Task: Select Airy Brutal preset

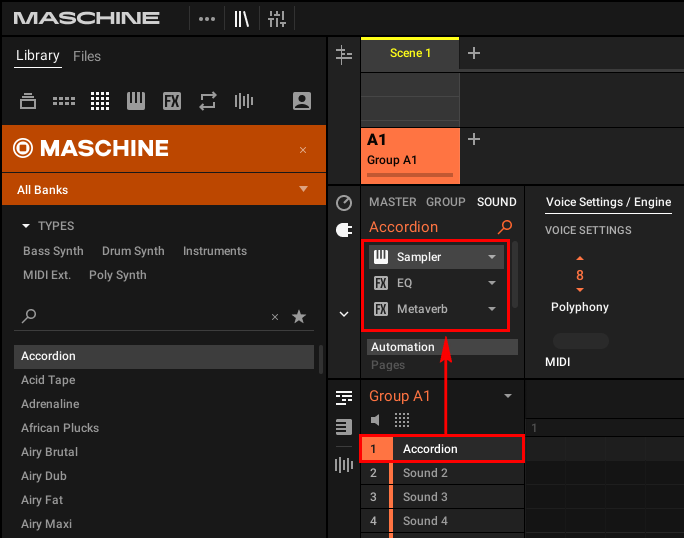Action: [x=164, y=452]
